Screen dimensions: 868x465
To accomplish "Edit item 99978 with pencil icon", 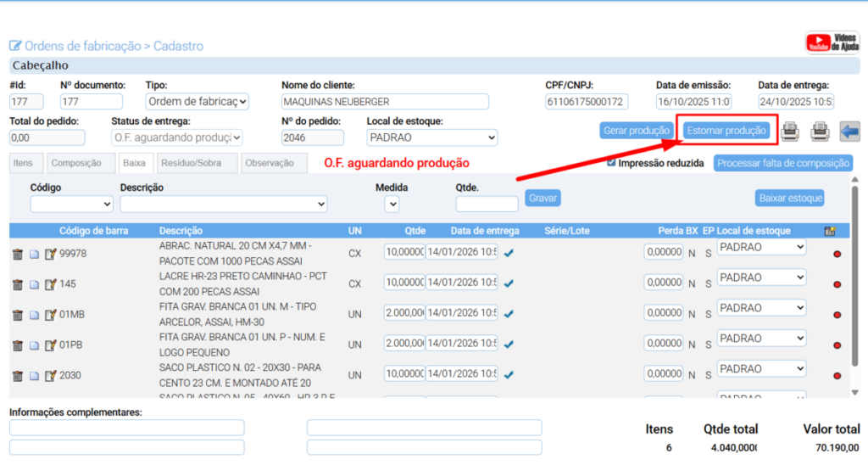I will [x=50, y=254].
